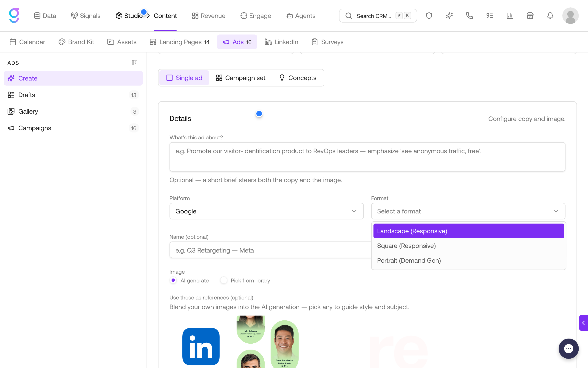Open the bar chart reports icon

(509, 16)
